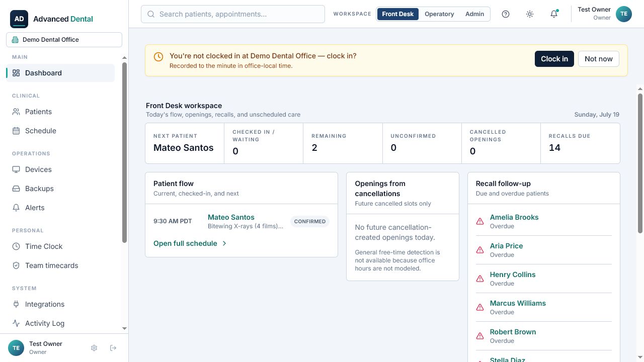644x362 pixels.
Task: Open Time Clock page
Action: (x=60, y=246)
